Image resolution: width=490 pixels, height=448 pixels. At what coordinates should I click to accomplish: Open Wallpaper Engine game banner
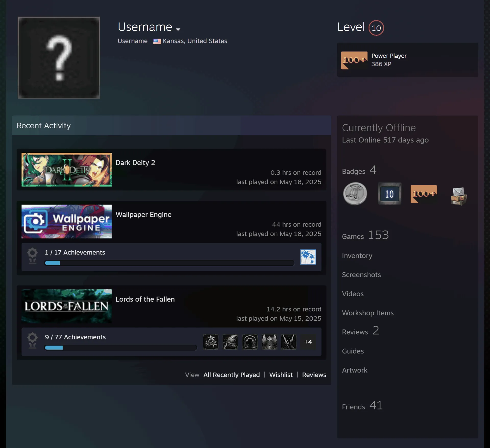click(67, 222)
